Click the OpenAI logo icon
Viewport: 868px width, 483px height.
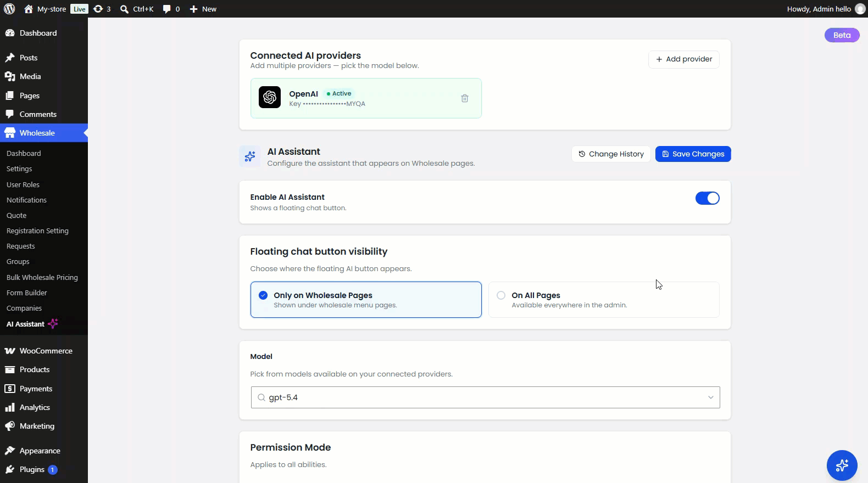coord(270,97)
